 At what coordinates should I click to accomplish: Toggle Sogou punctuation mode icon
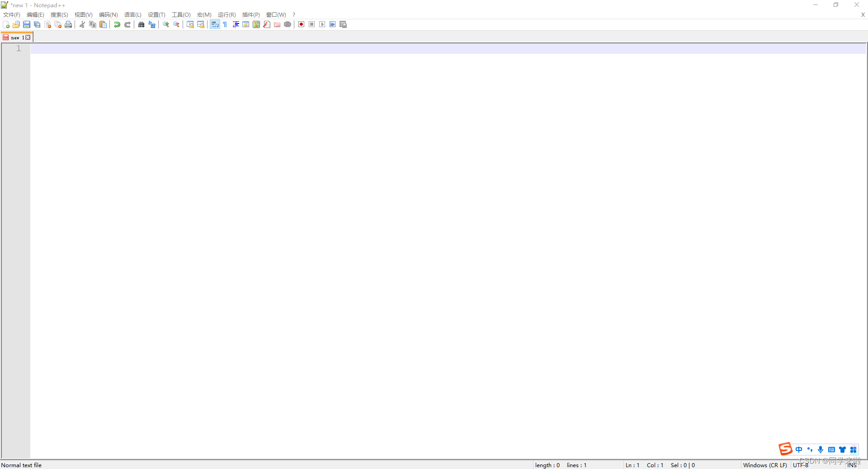810,450
